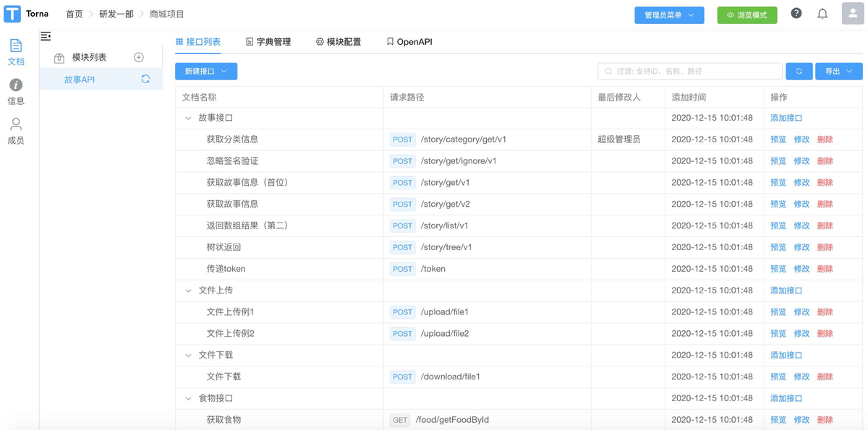Screen dimensions: 868x430
Task: Preview the /story/get/v2 interface
Action: click(x=778, y=205)
